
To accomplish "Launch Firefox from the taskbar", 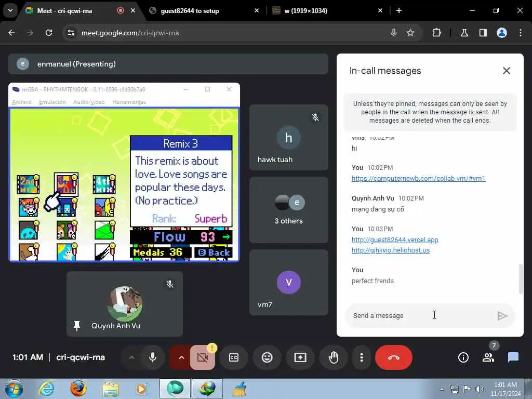I will pyautogui.click(x=78, y=389).
